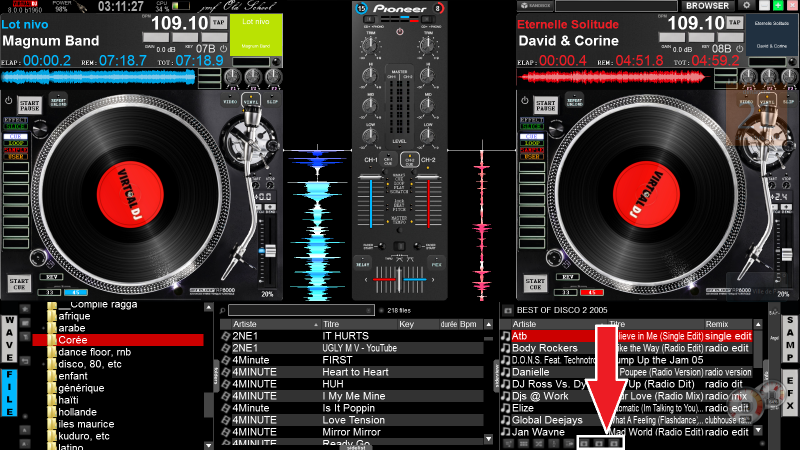
Task: Click left mixer TRIM knob
Action: click(370, 46)
